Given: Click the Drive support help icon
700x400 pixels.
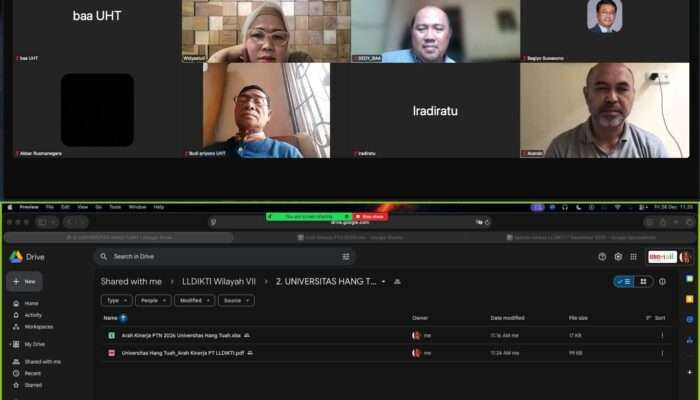Looking at the screenshot, I should click(x=602, y=257).
